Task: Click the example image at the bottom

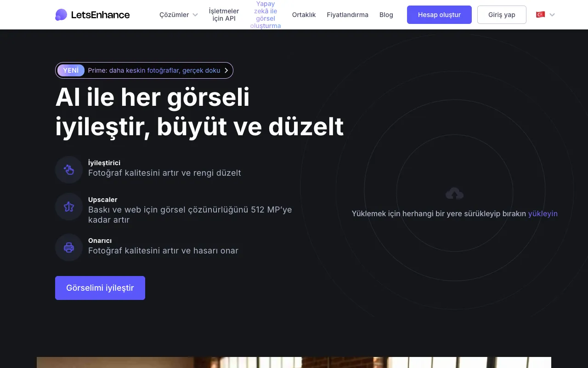Action: click(294, 363)
